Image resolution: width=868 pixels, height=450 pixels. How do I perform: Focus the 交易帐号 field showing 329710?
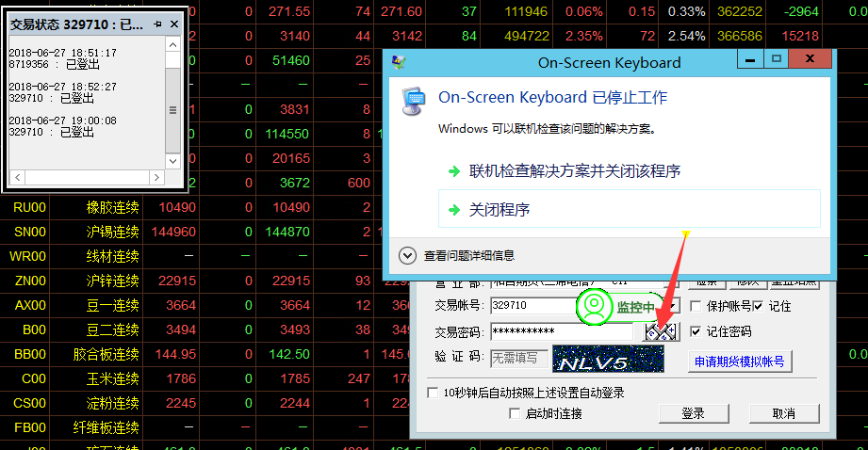[x=533, y=306]
